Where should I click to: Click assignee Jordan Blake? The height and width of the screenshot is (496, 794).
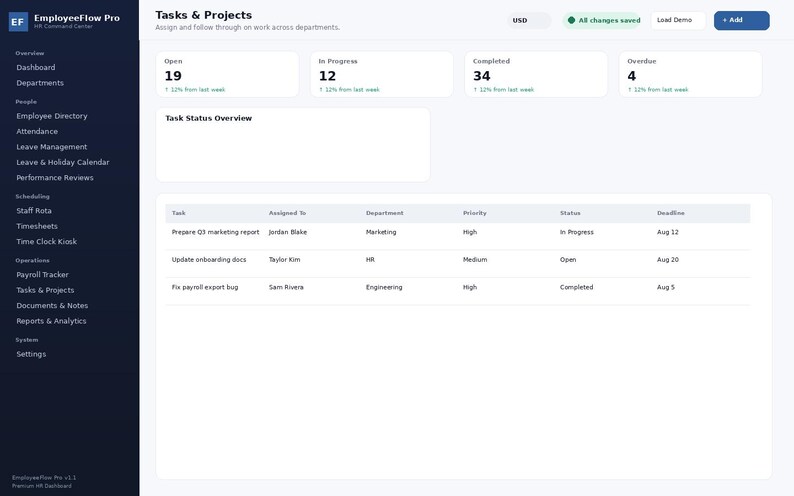(288, 232)
